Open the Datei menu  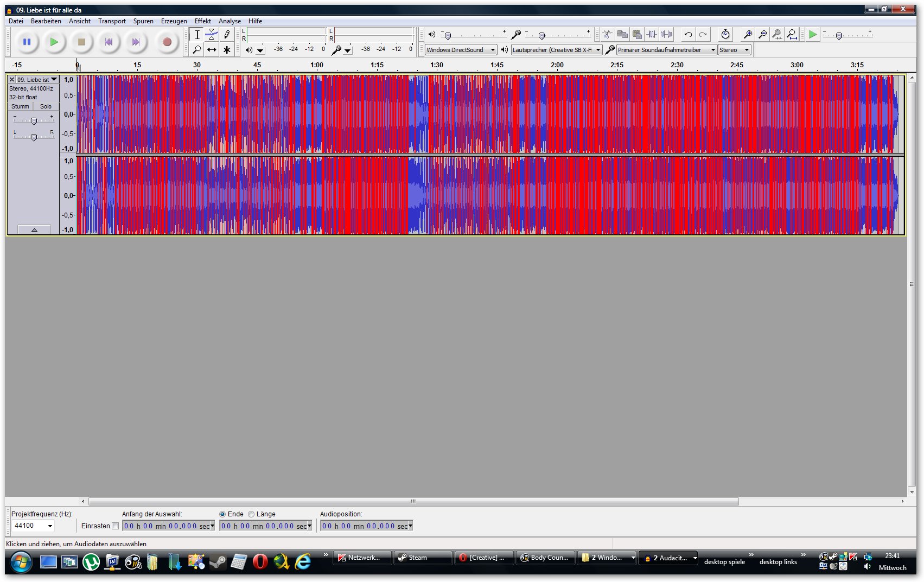click(16, 21)
